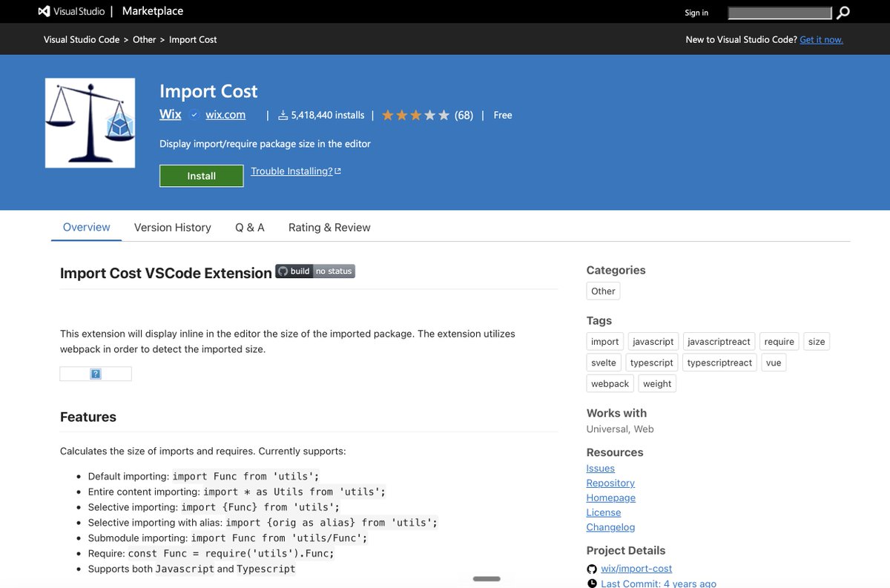The height and width of the screenshot is (588, 890).
Task: Click the star rating icons
Action: 415,115
